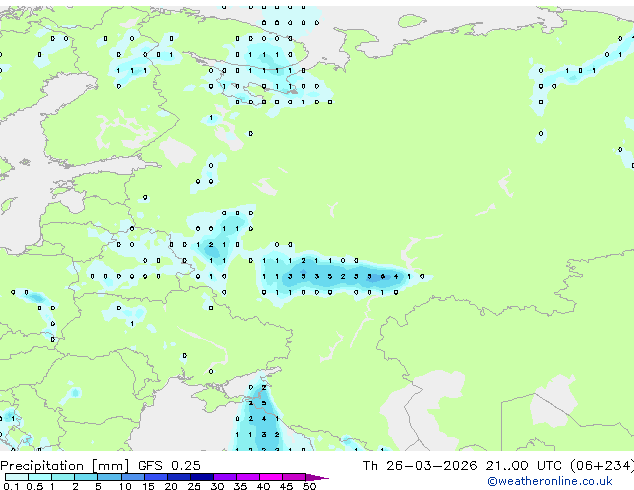Click the "50" legend scale label
Viewport: 634px width, 490px height.
pos(309,486)
